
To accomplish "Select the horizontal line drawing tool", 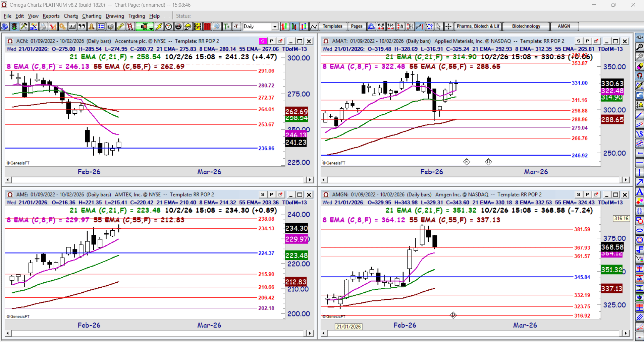I will coord(640,163).
